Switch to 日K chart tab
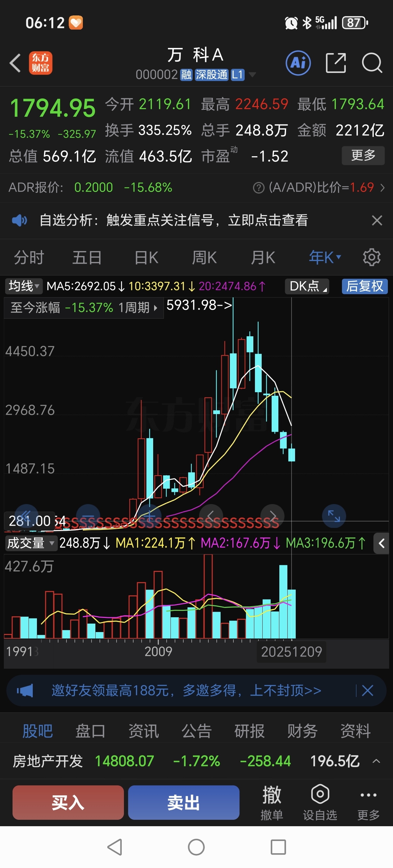The width and height of the screenshot is (393, 868). click(146, 258)
